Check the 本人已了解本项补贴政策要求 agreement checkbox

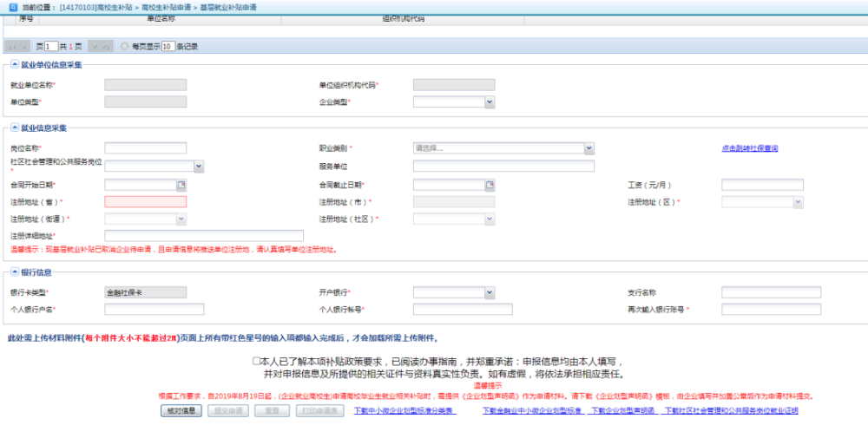[x=256, y=362]
